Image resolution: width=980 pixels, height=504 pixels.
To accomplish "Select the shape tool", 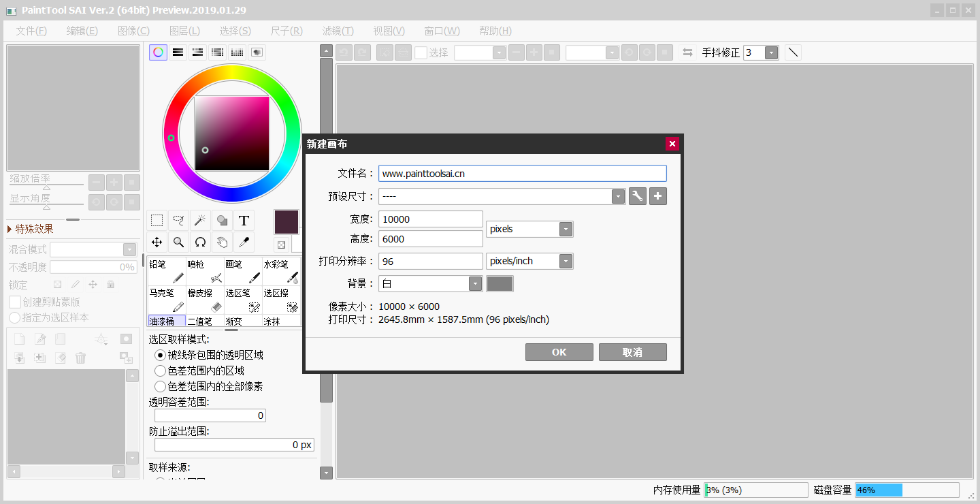I will click(222, 221).
